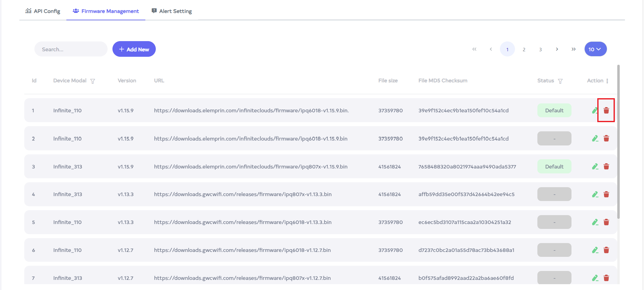
Task: Open the Alert Setting tab
Action: click(172, 11)
